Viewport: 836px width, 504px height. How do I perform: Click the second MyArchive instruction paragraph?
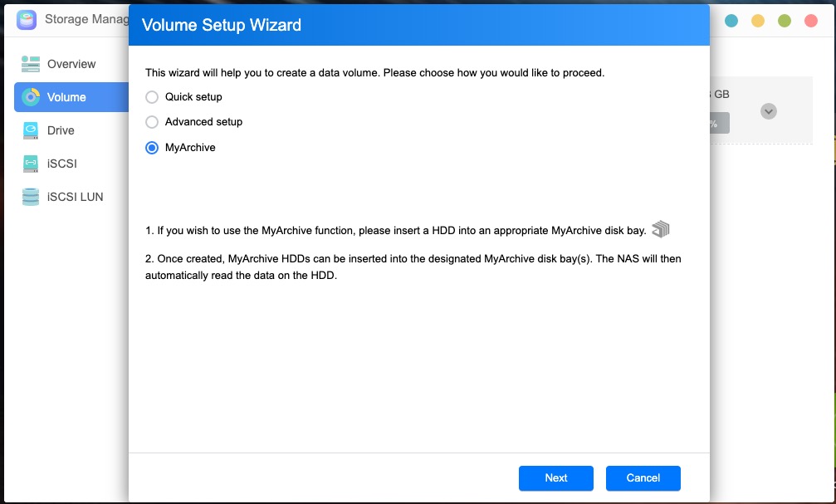[x=413, y=267]
